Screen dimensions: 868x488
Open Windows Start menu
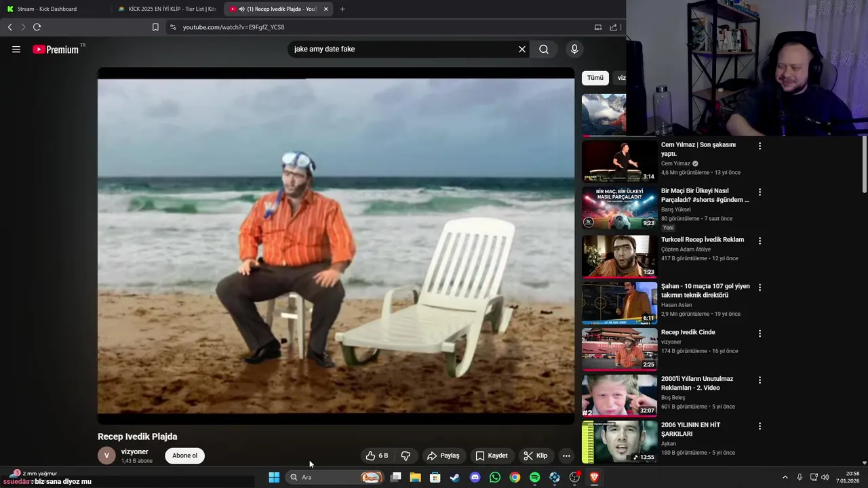(x=274, y=477)
